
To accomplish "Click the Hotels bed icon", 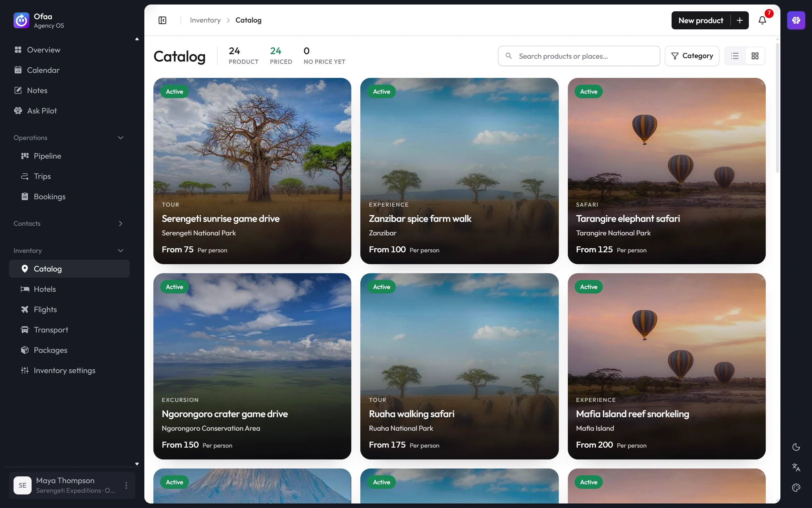I will click(25, 289).
